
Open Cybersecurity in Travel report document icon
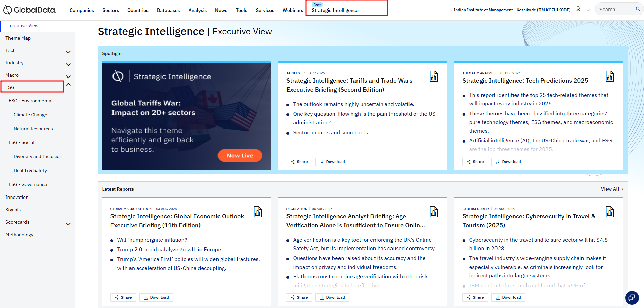tap(610, 212)
